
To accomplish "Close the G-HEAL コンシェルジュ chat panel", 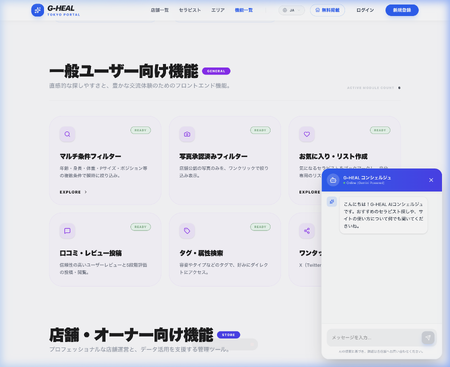I will tap(431, 180).
